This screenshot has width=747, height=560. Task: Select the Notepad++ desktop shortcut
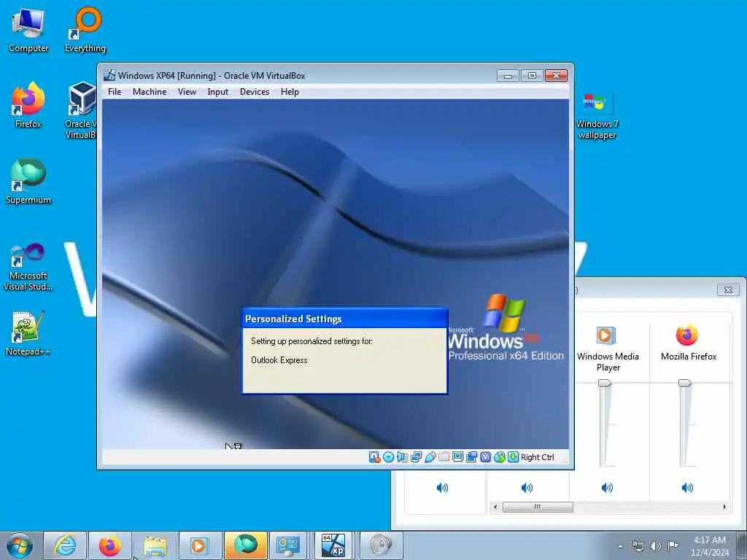tap(28, 333)
